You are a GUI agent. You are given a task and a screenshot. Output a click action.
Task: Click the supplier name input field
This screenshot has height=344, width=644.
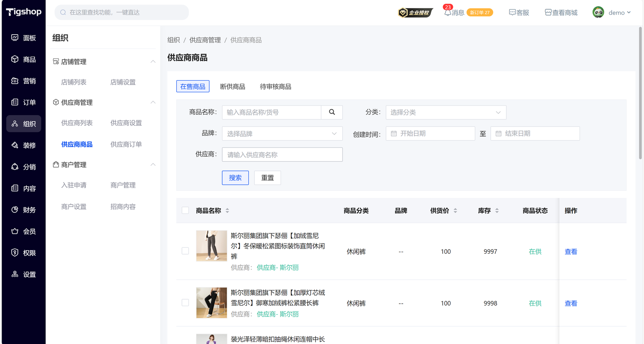[282, 155]
